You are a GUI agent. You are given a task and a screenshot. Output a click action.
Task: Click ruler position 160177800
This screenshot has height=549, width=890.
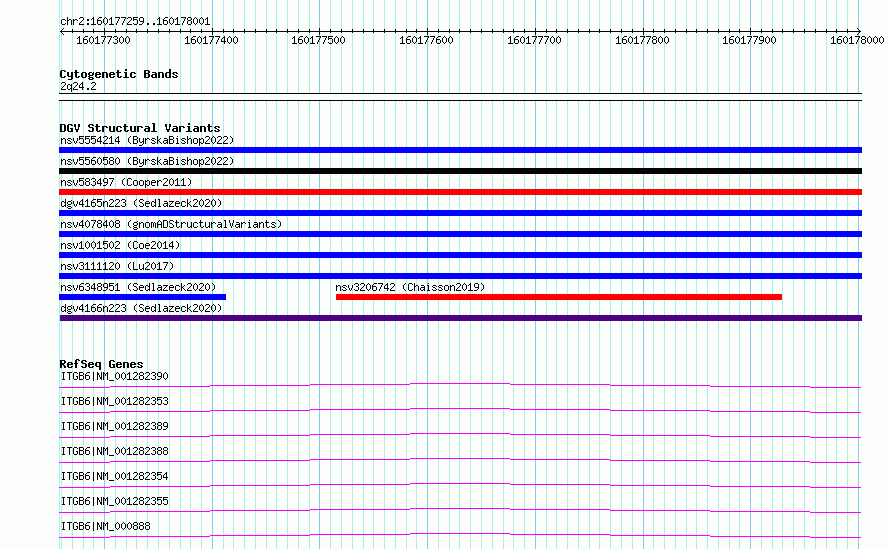click(x=642, y=40)
